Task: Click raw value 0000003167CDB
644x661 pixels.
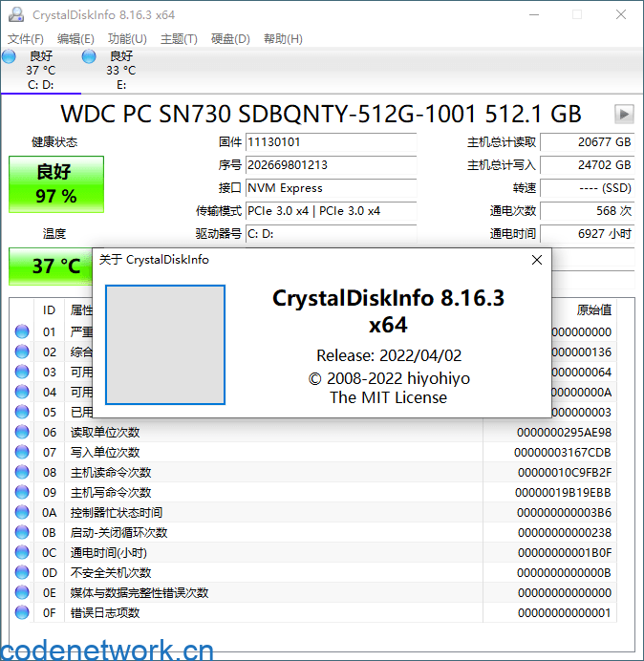Action: [562, 453]
